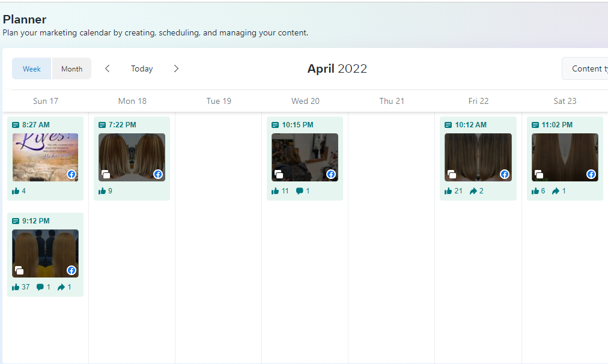608x364 pixels.
Task: Click the Facebook badge on 10:12 AM post
Action: pos(505,174)
